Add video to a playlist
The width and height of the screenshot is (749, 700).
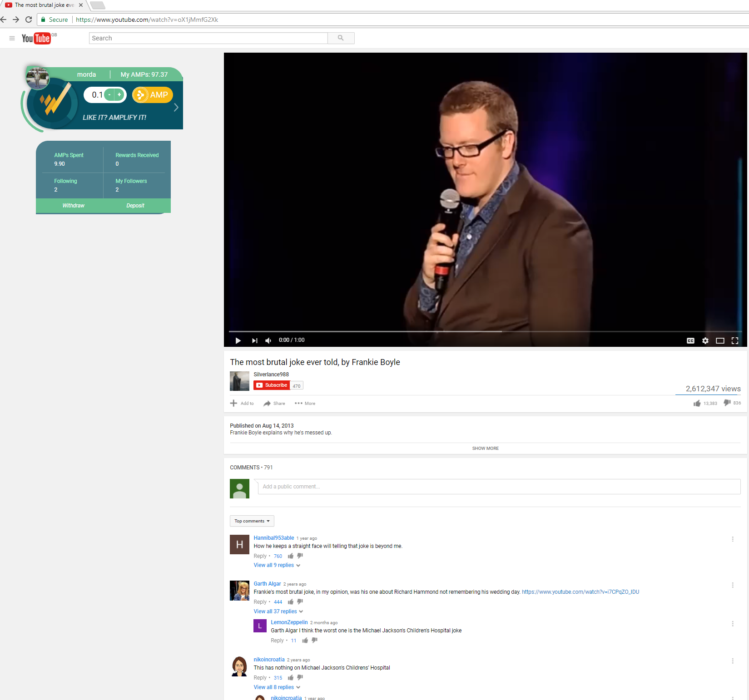point(242,403)
